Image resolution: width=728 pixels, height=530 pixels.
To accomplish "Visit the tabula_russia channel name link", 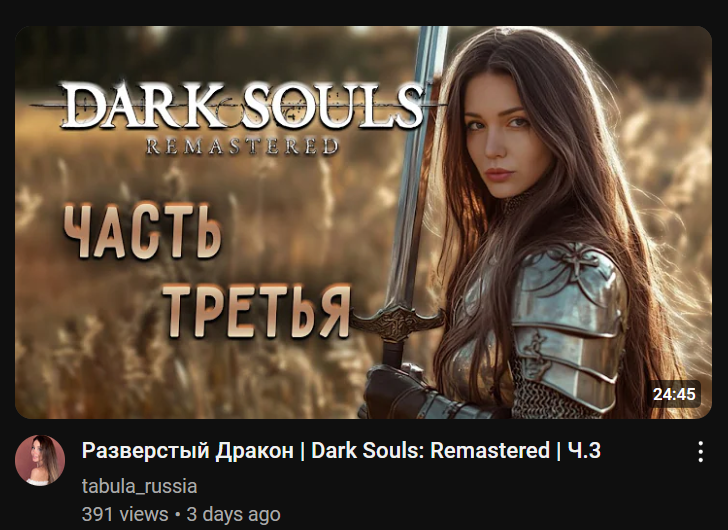I will 139,486.
